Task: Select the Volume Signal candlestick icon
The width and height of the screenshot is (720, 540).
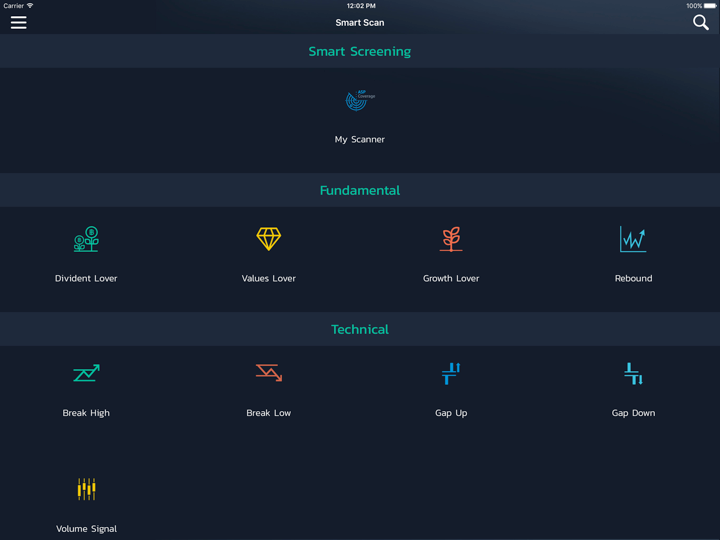Action: [86, 489]
